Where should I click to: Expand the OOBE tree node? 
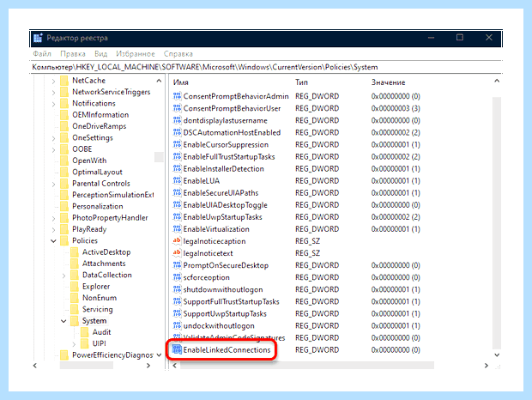click(53, 149)
